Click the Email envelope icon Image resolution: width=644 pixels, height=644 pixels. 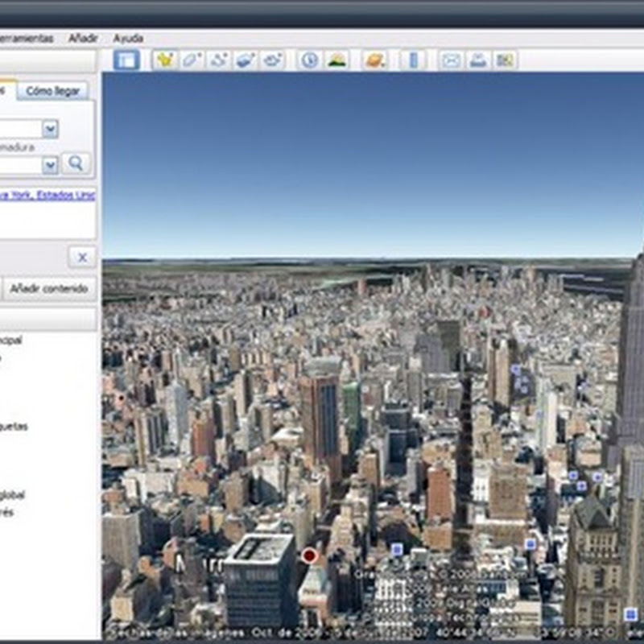(x=451, y=60)
